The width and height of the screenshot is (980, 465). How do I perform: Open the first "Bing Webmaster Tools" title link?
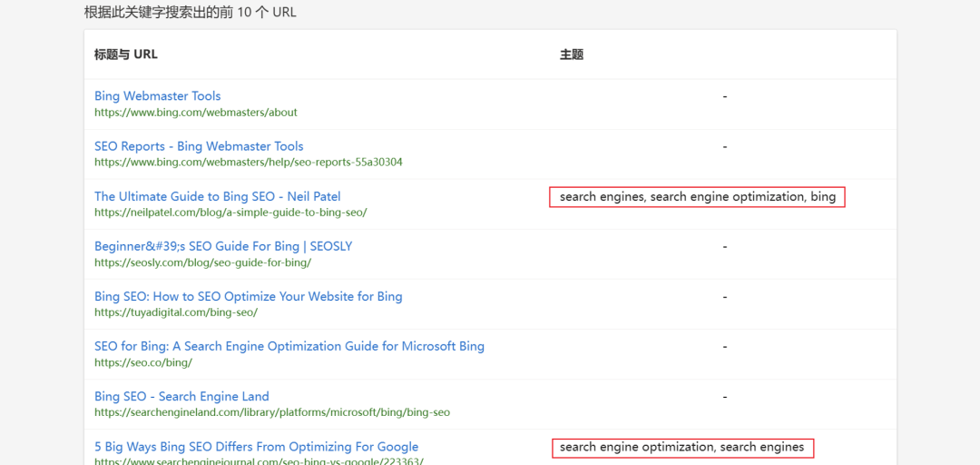pos(157,96)
